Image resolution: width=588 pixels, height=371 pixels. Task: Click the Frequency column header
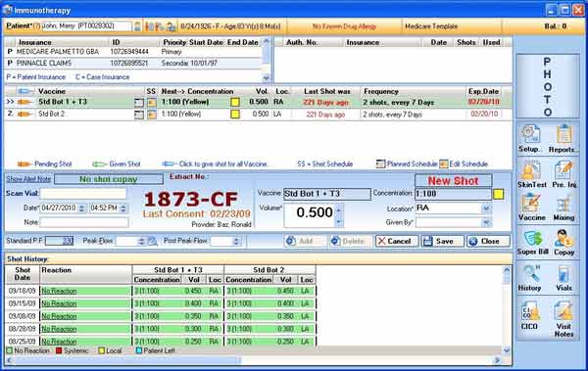tap(380, 91)
